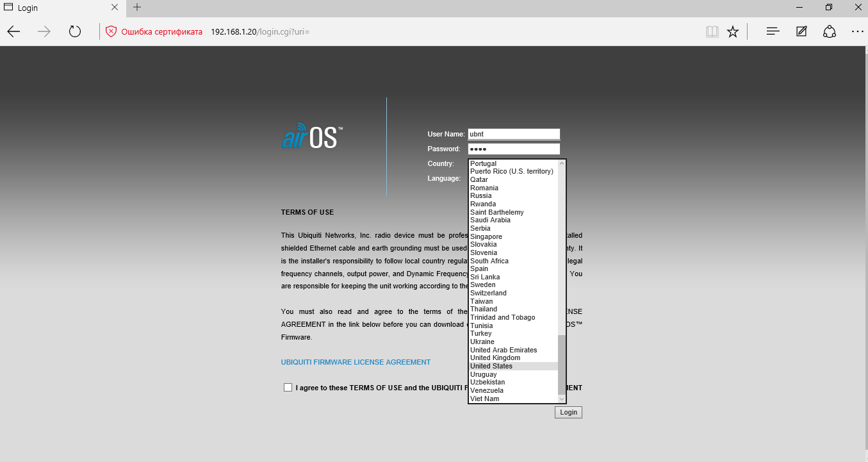This screenshot has width=868, height=462.
Task: Select Qatar in the country dropdown
Action: tap(513, 179)
